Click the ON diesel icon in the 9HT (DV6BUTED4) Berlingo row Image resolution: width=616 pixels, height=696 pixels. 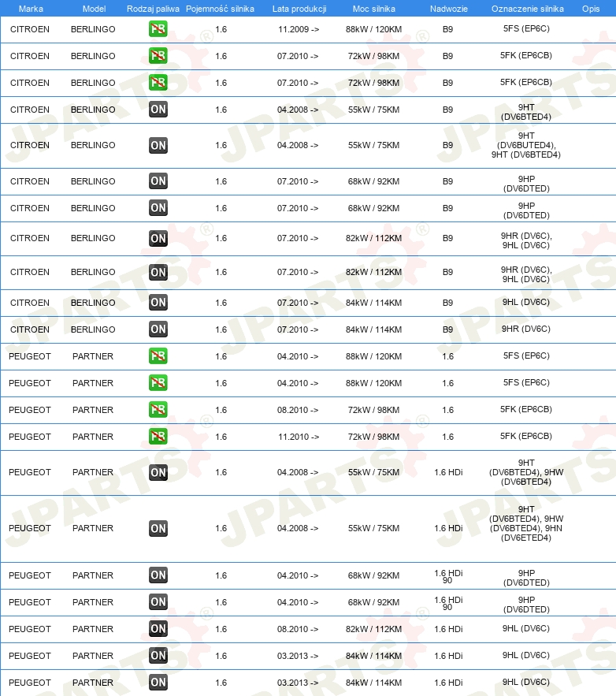(x=158, y=146)
